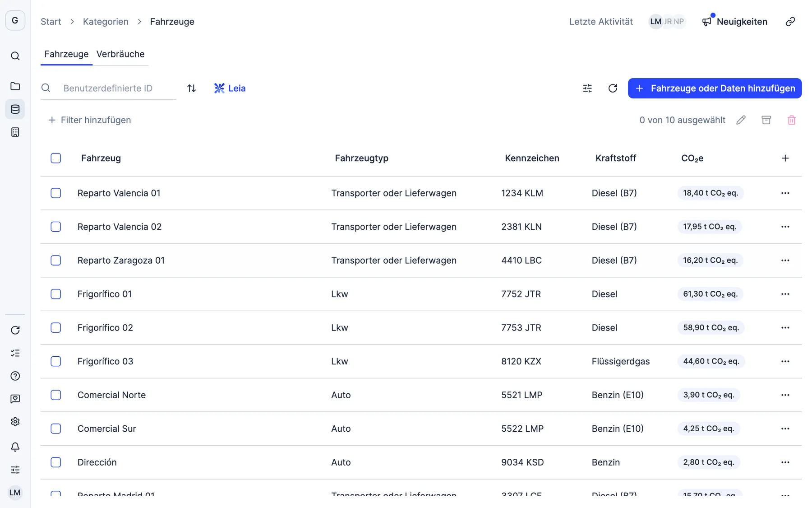Open the Leia assistant

(230, 88)
